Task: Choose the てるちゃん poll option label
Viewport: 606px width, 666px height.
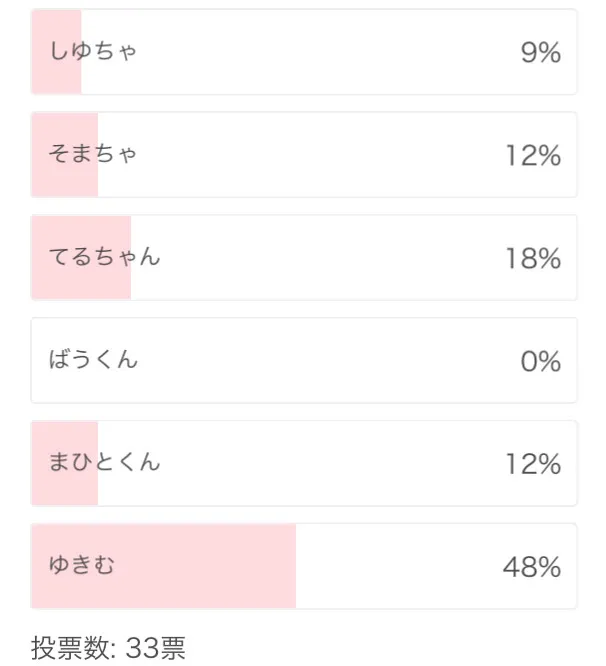Action: coord(104,257)
